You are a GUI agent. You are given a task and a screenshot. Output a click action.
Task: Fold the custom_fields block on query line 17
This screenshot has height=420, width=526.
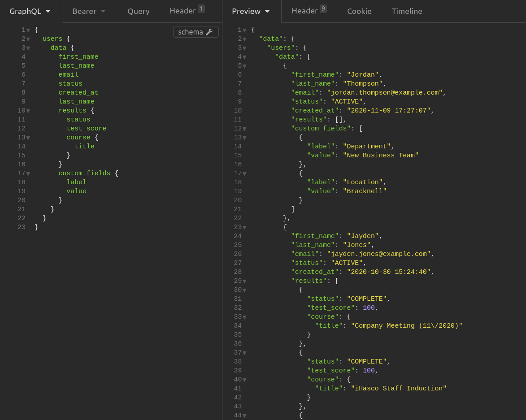click(28, 173)
